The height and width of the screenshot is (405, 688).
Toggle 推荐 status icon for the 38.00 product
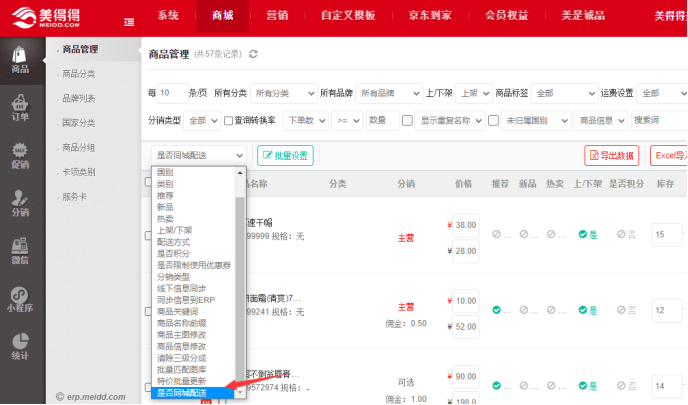coord(496,234)
